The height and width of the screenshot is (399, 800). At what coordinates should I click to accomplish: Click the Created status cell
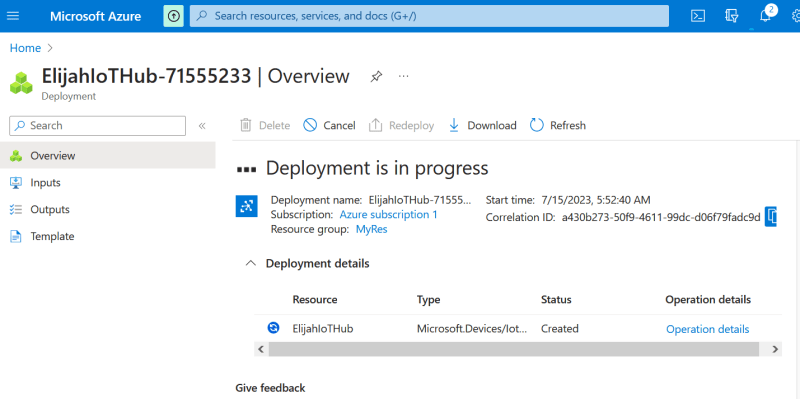[560, 329]
